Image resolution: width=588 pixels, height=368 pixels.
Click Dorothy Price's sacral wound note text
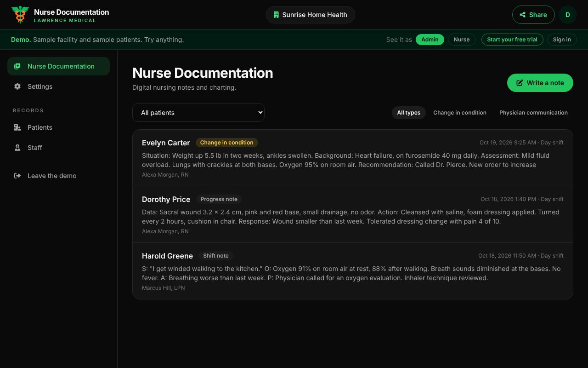point(351,217)
